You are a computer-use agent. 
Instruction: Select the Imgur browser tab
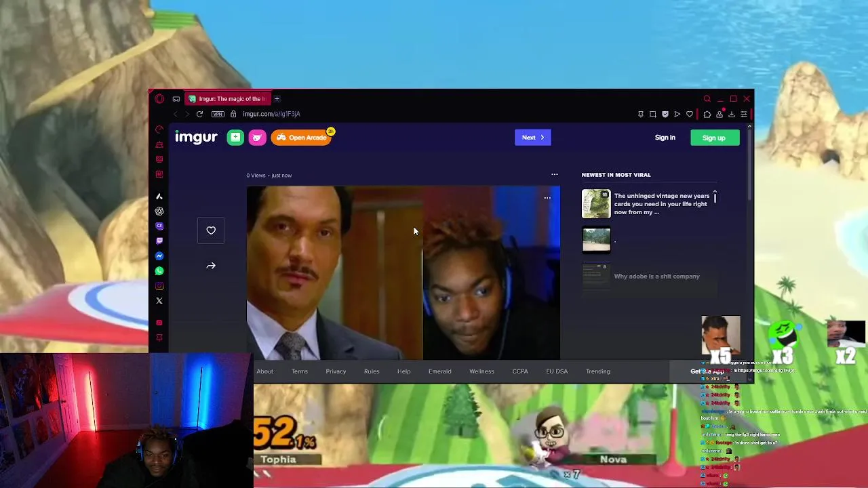coord(229,99)
